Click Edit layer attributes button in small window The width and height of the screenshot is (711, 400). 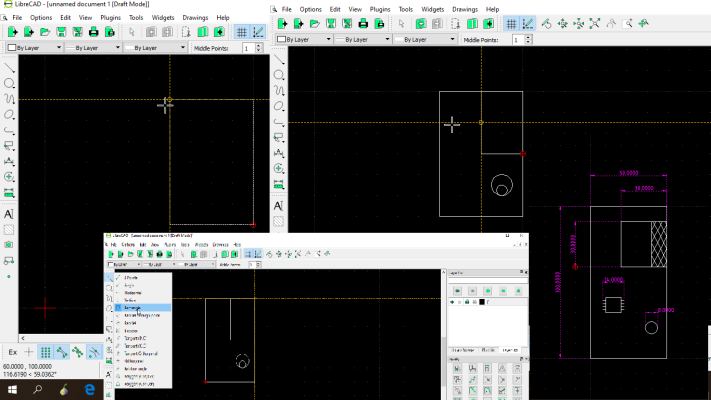518,291
